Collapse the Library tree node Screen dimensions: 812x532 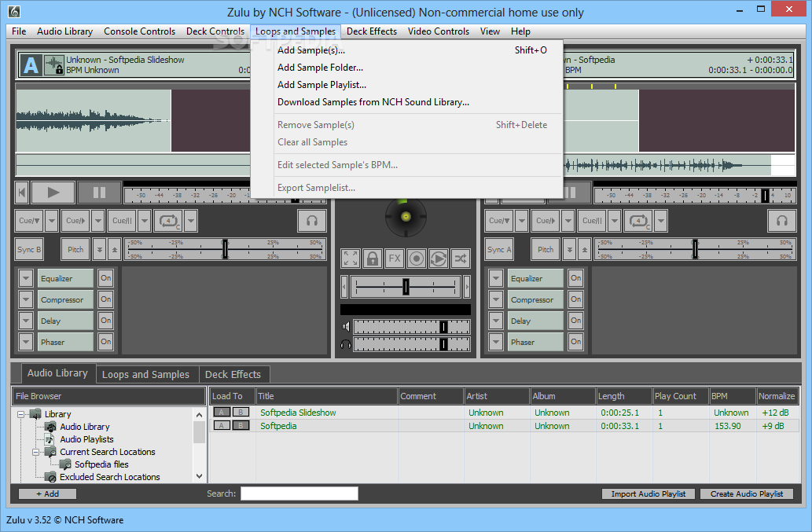[x=20, y=414]
